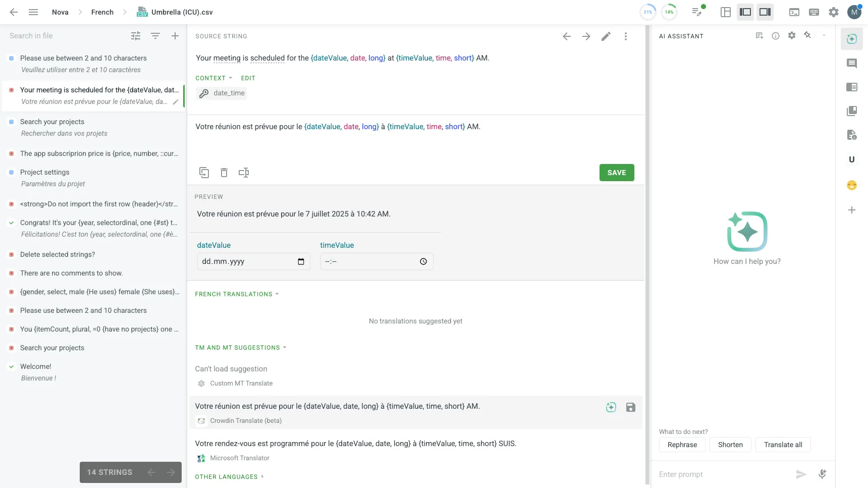This screenshot has height=488, width=868.
Task: Enable the multi-pane view mode
Action: tap(726, 12)
